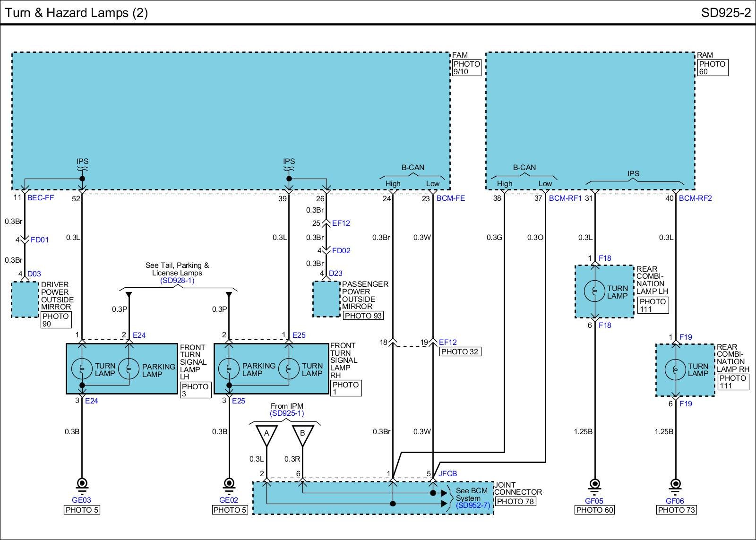Open the SD925-1 From IPM link

(x=287, y=413)
